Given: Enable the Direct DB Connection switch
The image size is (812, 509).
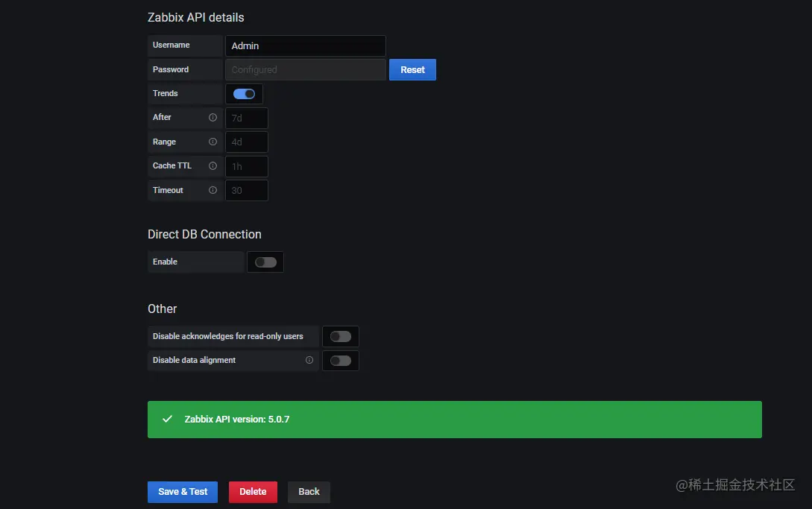Looking at the screenshot, I should pos(265,262).
